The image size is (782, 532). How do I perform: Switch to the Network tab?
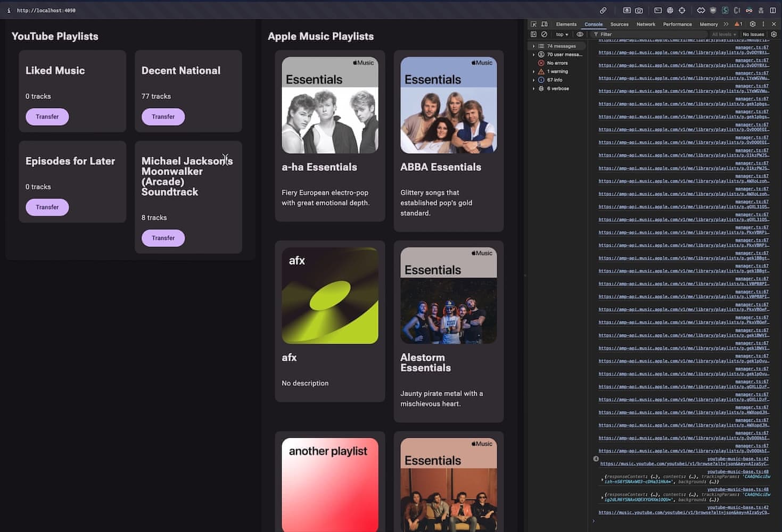click(x=646, y=24)
